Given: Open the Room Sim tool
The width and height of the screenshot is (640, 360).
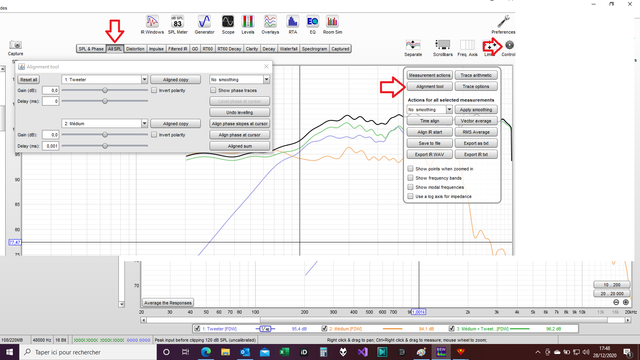Looking at the screenshot, I should (332, 24).
